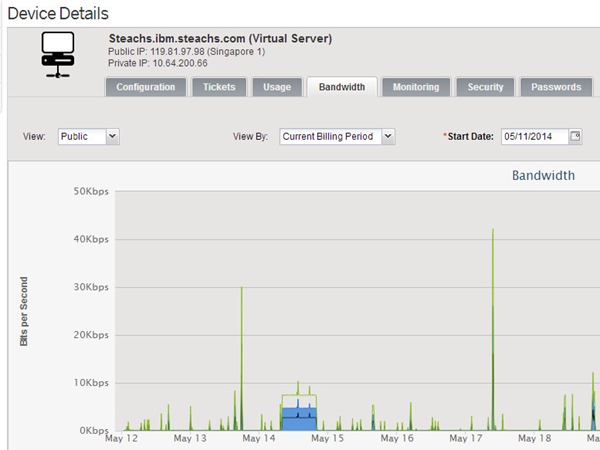This screenshot has height=450, width=600.
Task: Click the Bits per Second axis title
Action: pos(24,311)
